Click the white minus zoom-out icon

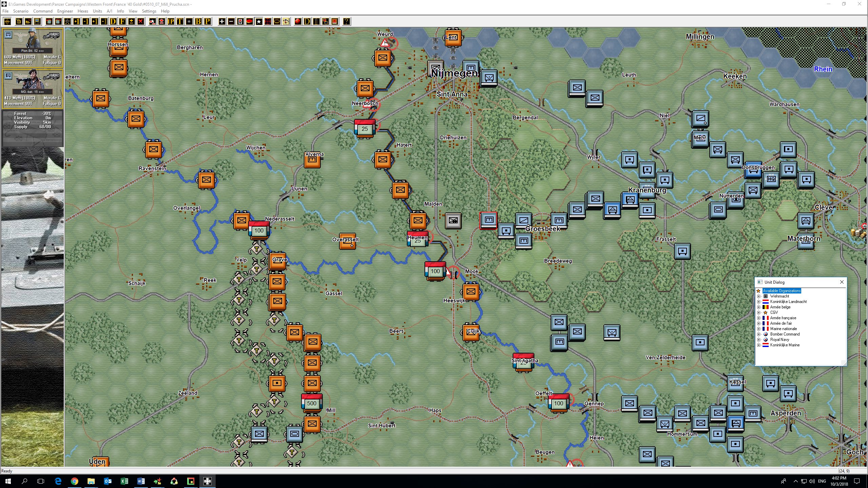coord(231,22)
